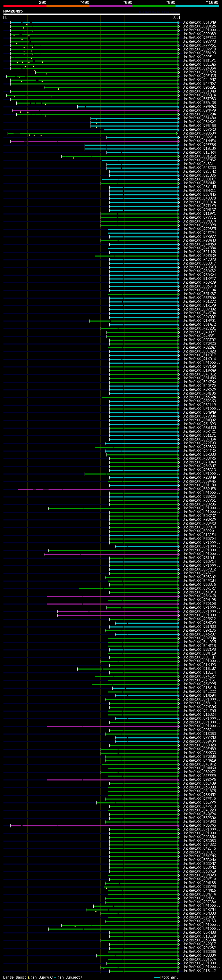The width and height of the screenshot is (222, 980).
Task: Select hit label UniRef100_B1X3I7
Action: [x=199, y=355]
